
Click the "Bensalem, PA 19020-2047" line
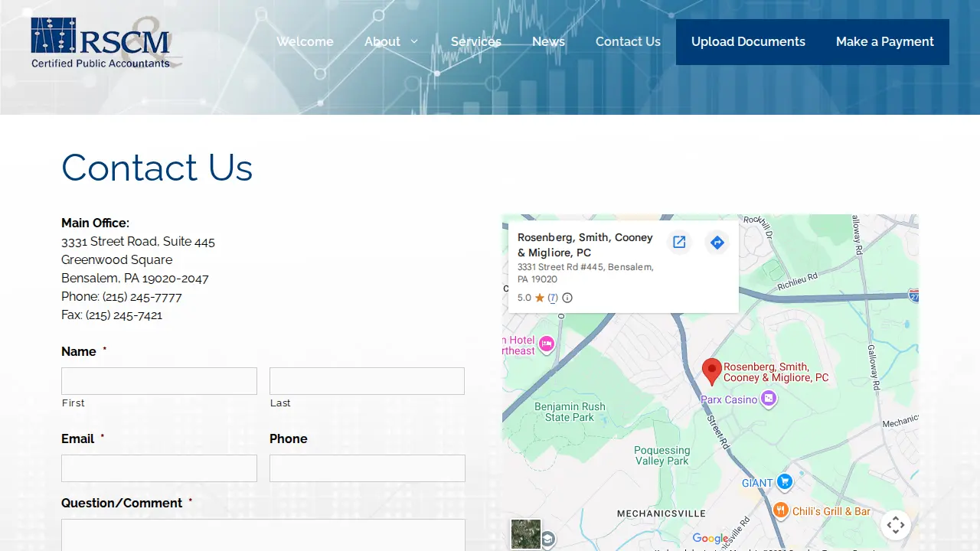(x=135, y=279)
